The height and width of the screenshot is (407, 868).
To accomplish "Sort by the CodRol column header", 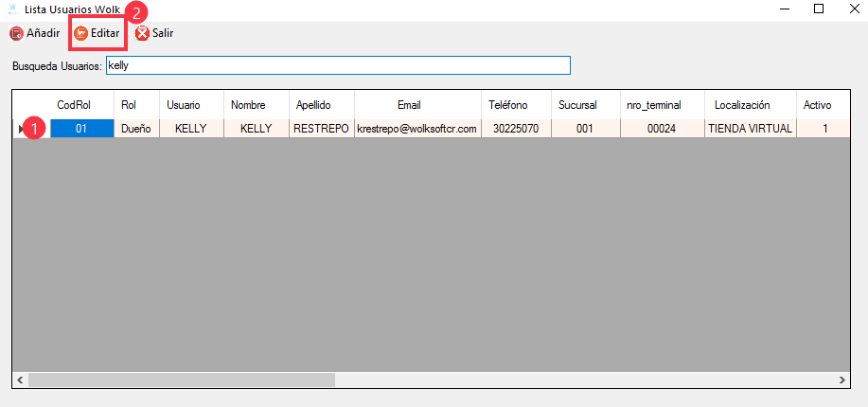I will 74,105.
